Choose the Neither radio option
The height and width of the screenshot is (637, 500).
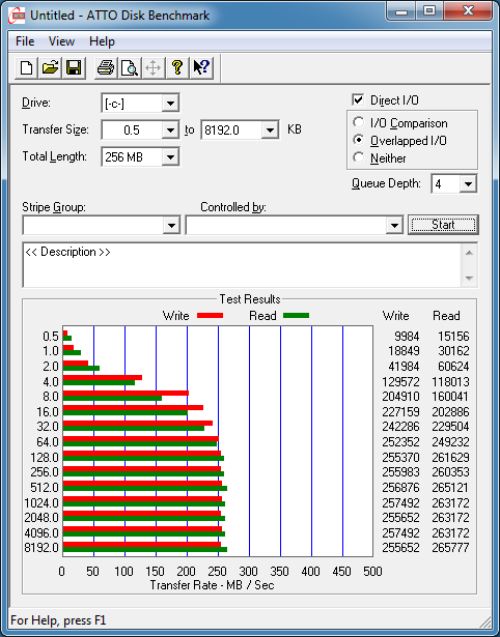pyautogui.click(x=358, y=157)
